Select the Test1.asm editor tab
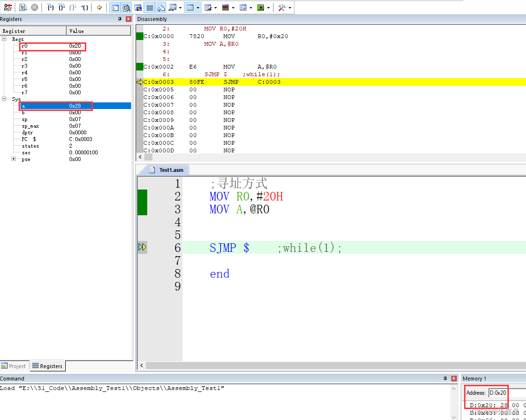Screen dimensions: 526x420 click(x=167, y=170)
